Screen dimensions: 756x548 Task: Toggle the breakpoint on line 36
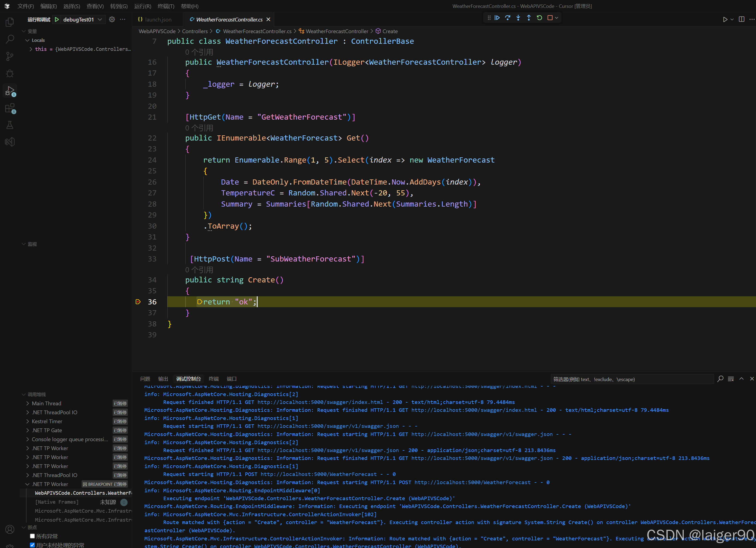(x=138, y=302)
